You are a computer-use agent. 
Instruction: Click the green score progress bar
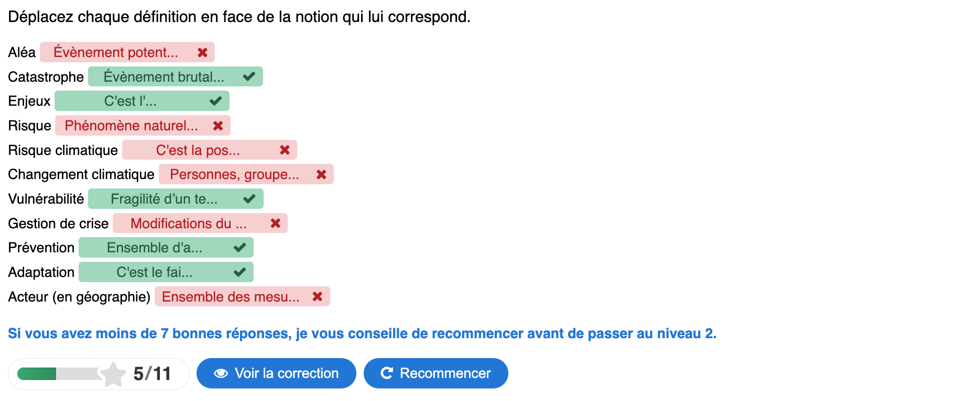(x=37, y=374)
